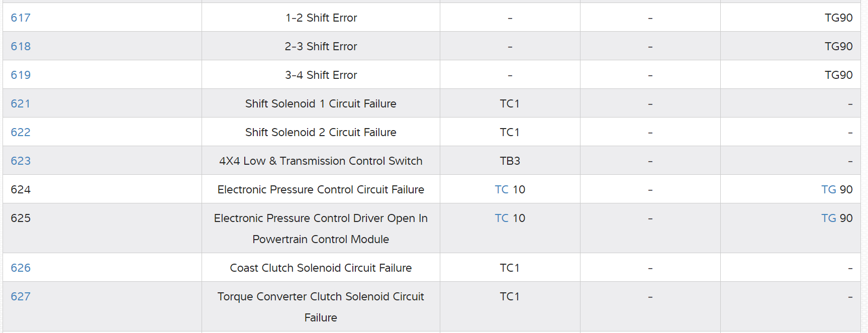This screenshot has height=333, width=868.
Task: Follow the 619 code link
Action: click(x=21, y=75)
